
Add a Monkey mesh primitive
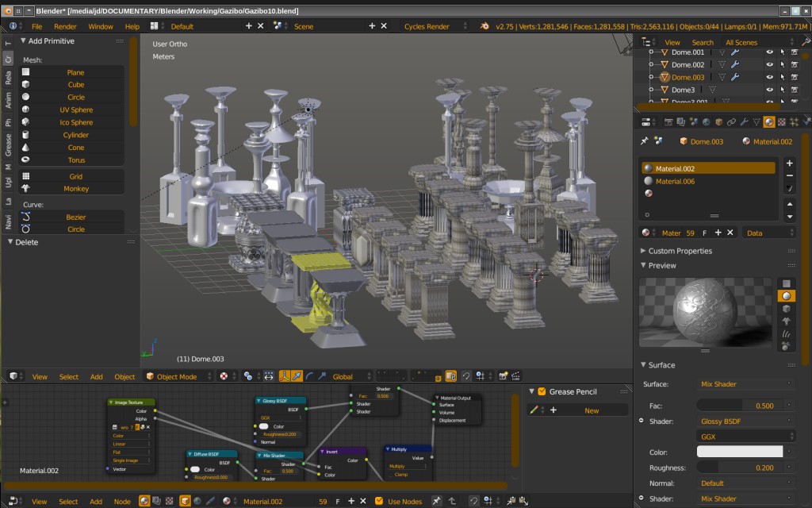click(75, 189)
